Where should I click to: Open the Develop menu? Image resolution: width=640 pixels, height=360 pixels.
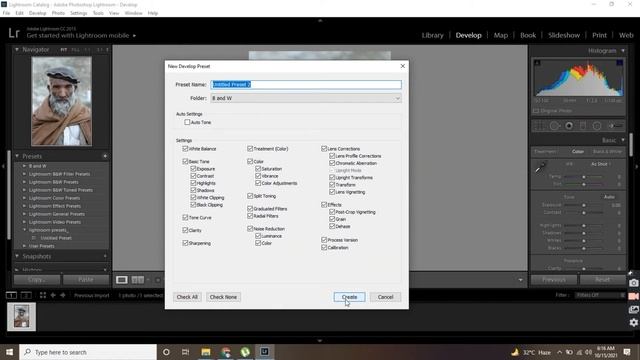coord(38,13)
